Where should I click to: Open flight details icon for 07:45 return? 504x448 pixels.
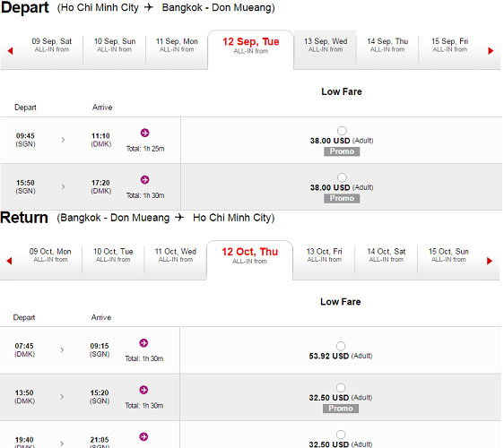pyautogui.click(x=143, y=343)
